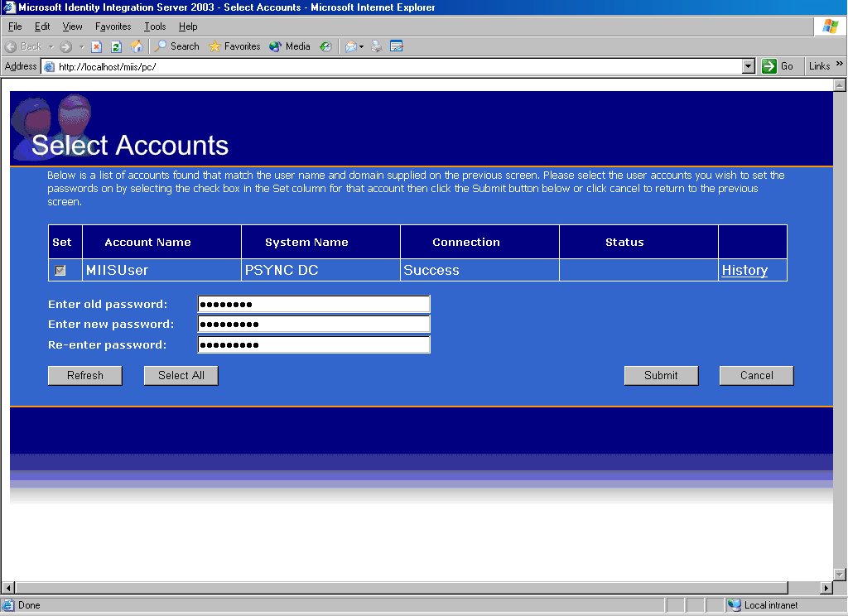Open the Media toolbar button
Viewport: 848px width, 616px height.
(290, 46)
